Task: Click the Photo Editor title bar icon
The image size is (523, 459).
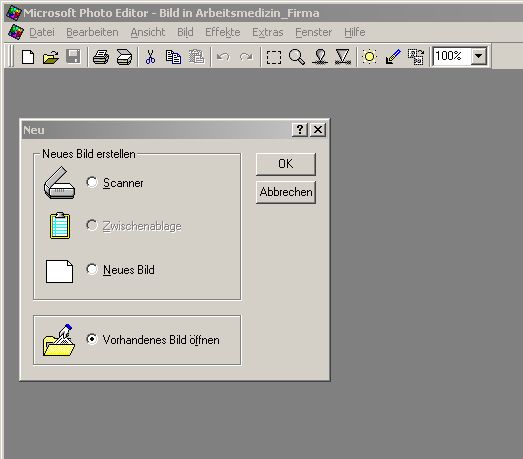Action: click(14, 13)
